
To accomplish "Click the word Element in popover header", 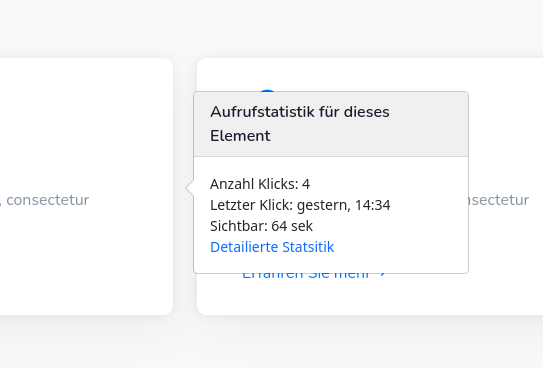I will tap(240, 136).
